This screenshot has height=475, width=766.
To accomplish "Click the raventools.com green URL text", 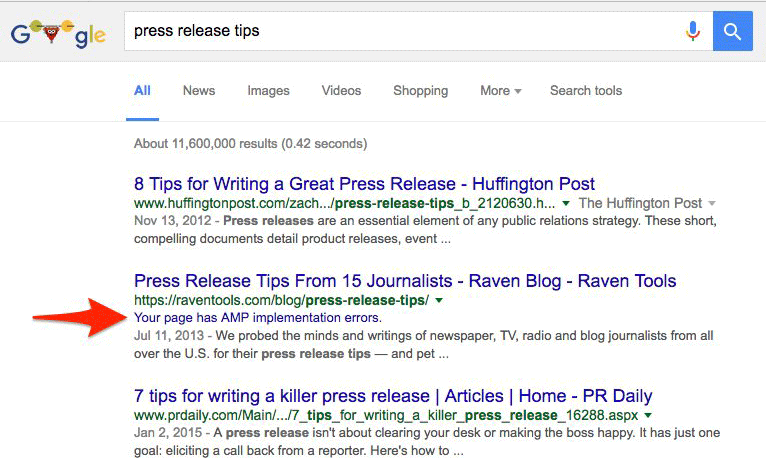I will click(x=281, y=301).
